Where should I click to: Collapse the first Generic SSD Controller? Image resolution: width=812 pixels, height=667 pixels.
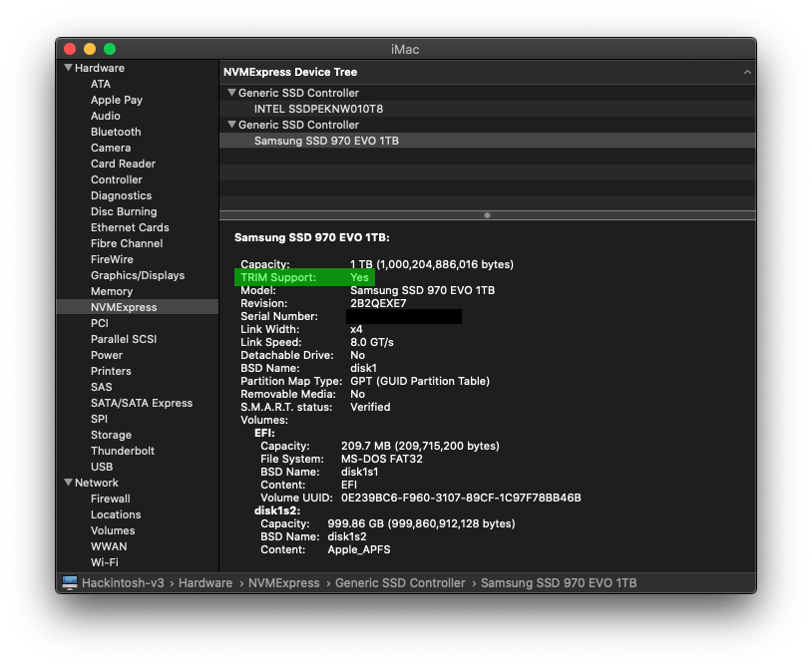232,93
